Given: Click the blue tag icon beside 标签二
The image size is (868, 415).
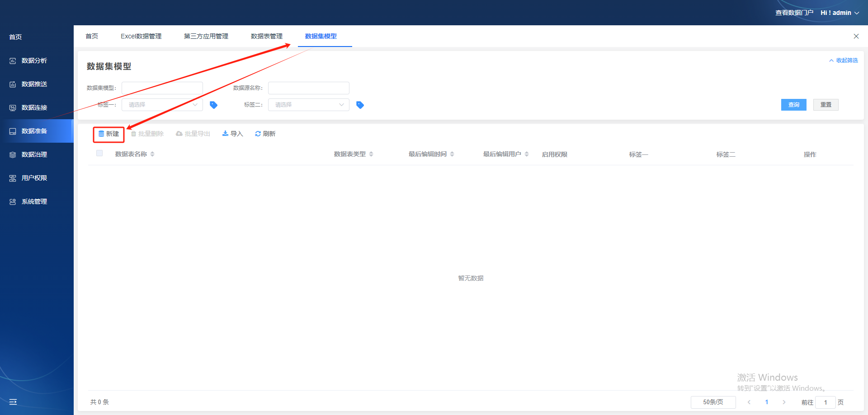Looking at the screenshot, I should coord(360,105).
